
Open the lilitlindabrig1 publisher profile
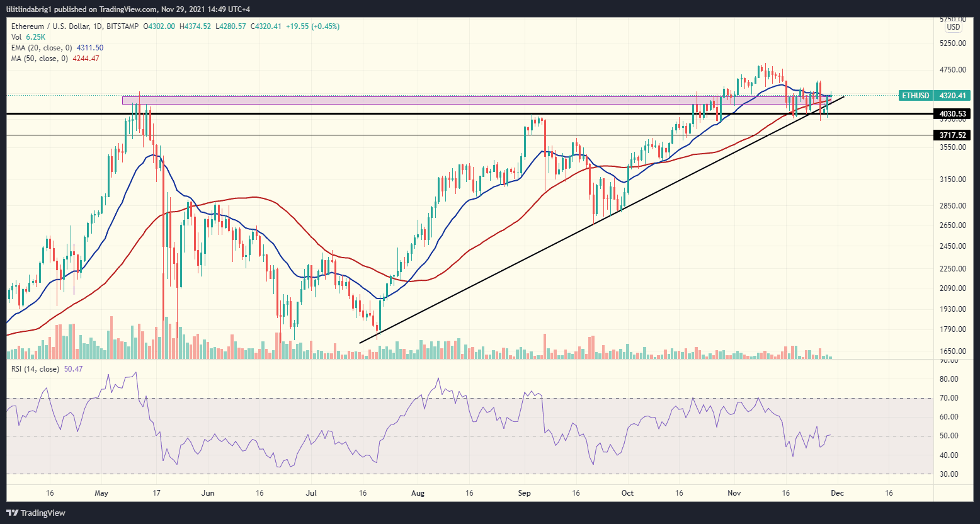pos(30,9)
